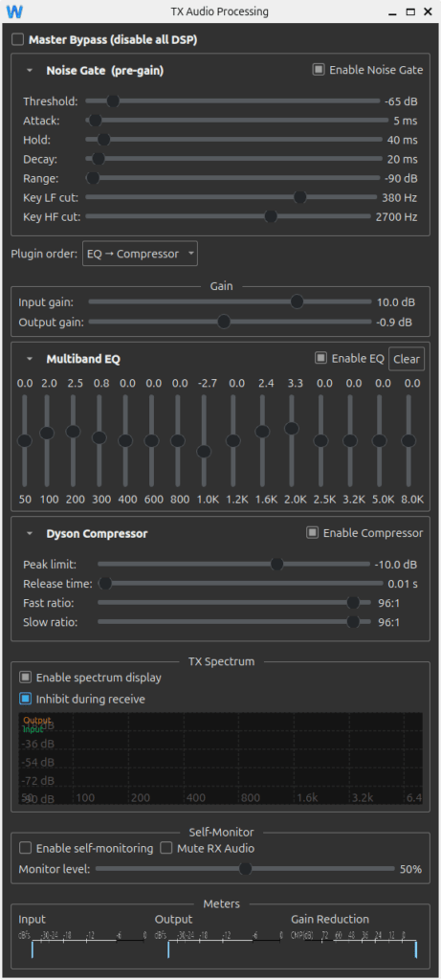Screen dimensions: 441x980
Task: Check Enable spectrum display
Action: (x=26, y=678)
